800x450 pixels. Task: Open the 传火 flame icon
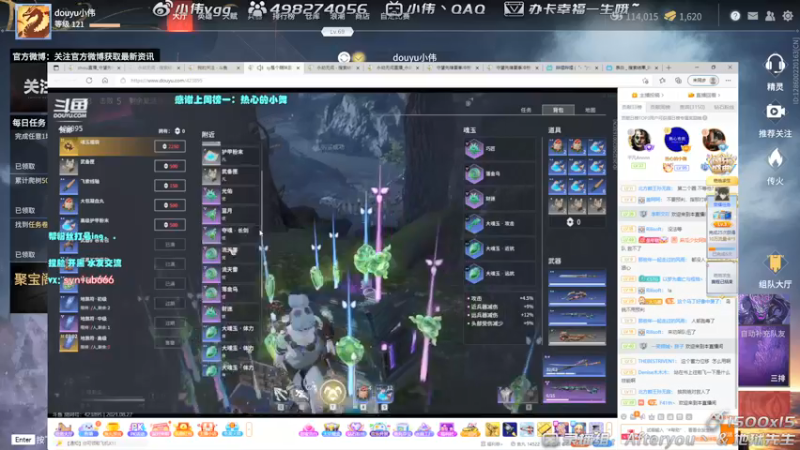[775, 159]
